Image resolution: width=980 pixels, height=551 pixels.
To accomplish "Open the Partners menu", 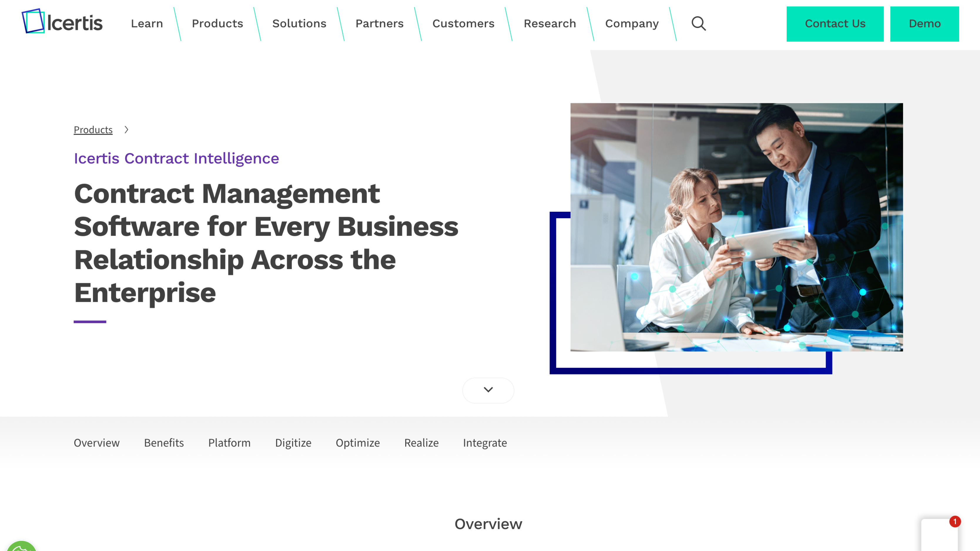I will 379,23.
